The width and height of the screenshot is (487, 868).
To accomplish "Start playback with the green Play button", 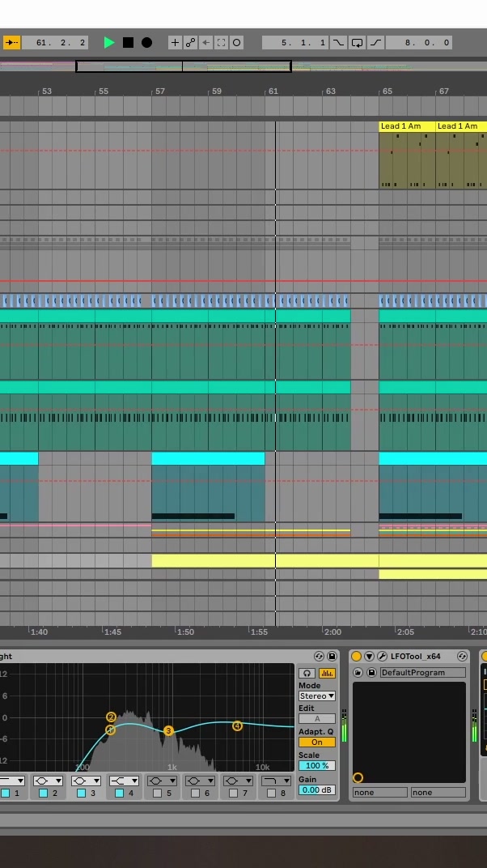I will [109, 43].
